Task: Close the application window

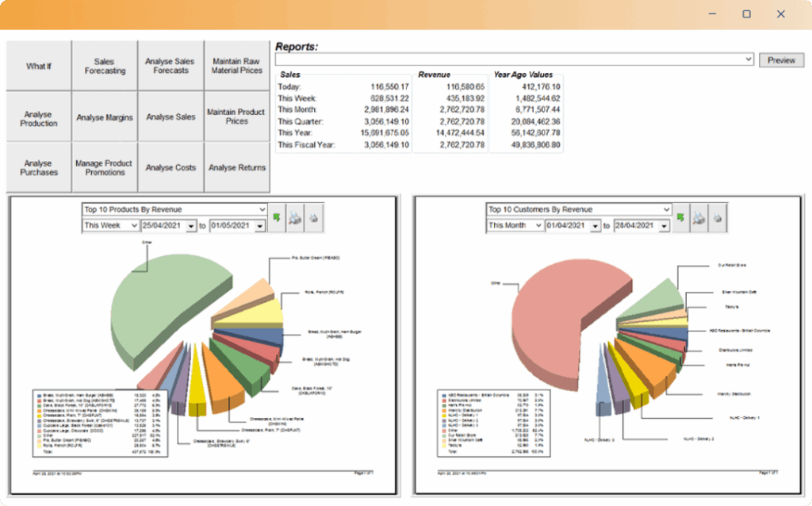Action: [781, 14]
